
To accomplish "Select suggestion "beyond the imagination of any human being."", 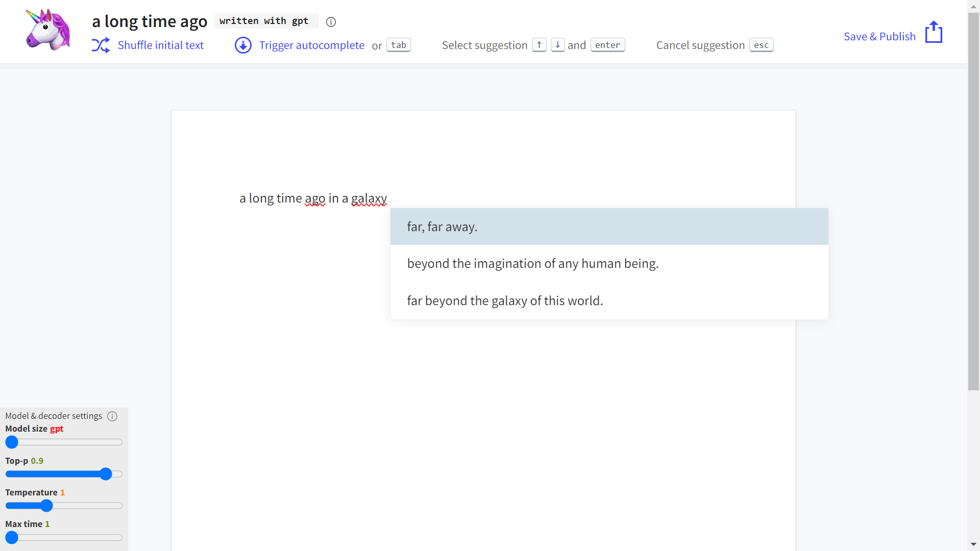I will (609, 263).
